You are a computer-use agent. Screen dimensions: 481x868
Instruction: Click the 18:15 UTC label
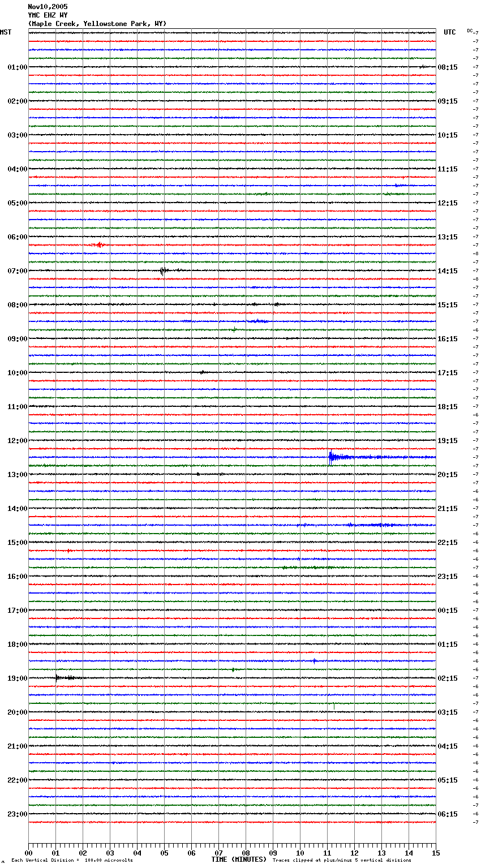click(448, 407)
